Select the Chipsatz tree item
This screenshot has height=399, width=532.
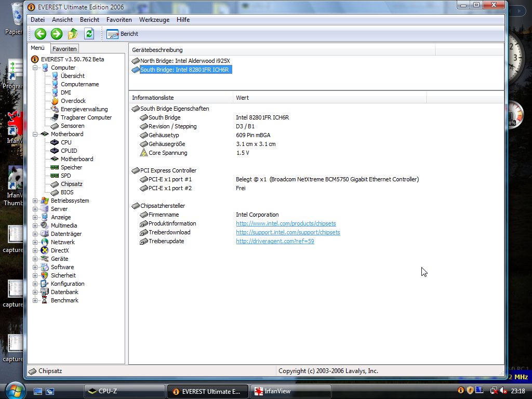[x=71, y=184]
